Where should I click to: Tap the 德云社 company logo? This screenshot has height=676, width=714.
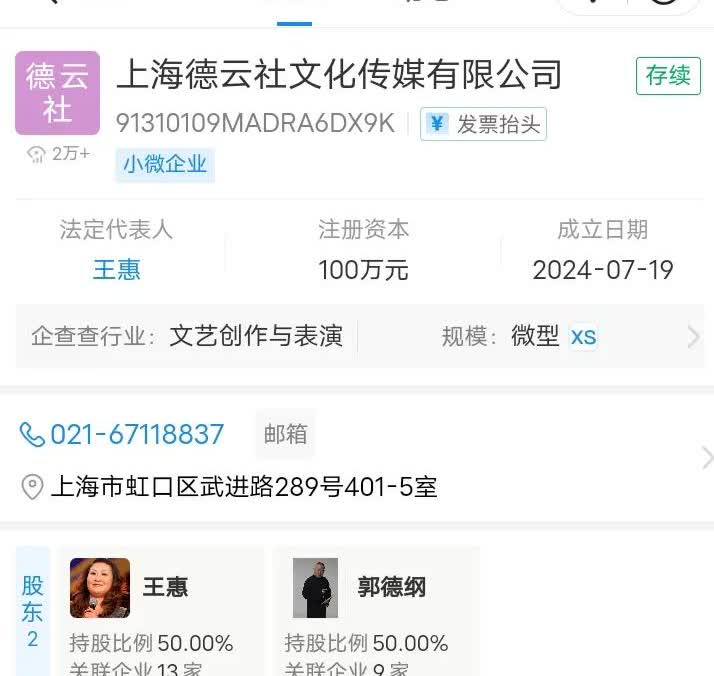point(57,93)
